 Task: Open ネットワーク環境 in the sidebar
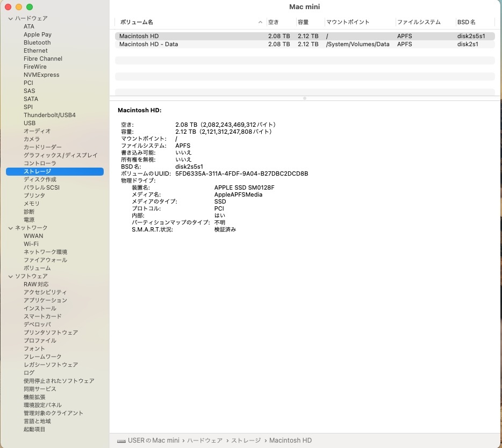pyautogui.click(x=46, y=252)
